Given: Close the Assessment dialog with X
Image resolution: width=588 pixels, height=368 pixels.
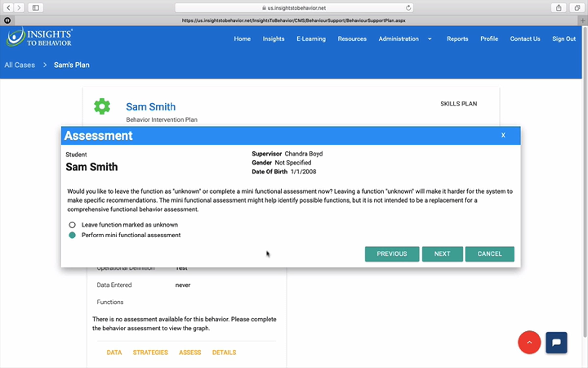Looking at the screenshot, I should click(x=503, y=135).
